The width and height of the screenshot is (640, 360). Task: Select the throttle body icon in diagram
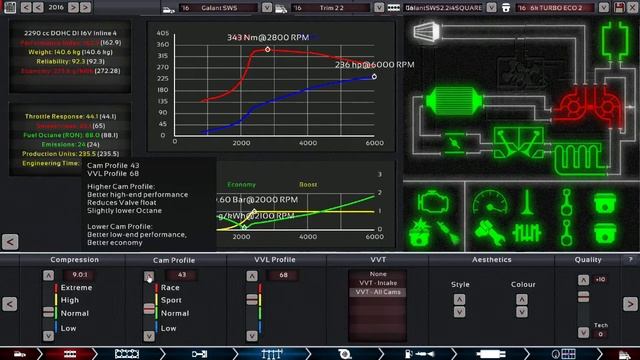[454, 143]
